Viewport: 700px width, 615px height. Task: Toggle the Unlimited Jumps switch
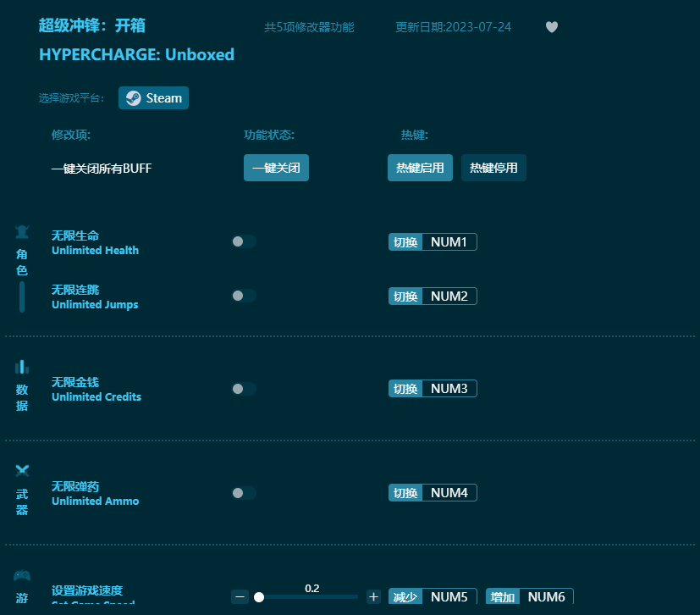(243, 296)
